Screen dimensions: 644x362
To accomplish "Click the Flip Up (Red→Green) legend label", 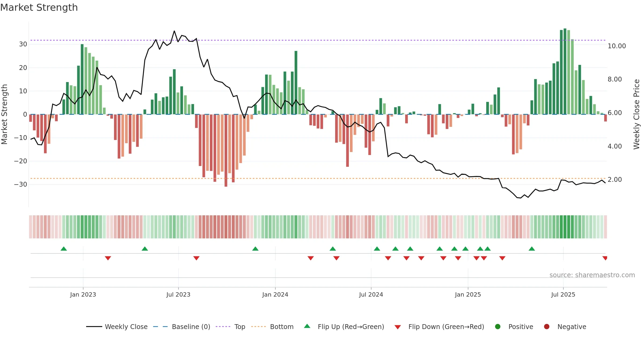I will point(351,327).
